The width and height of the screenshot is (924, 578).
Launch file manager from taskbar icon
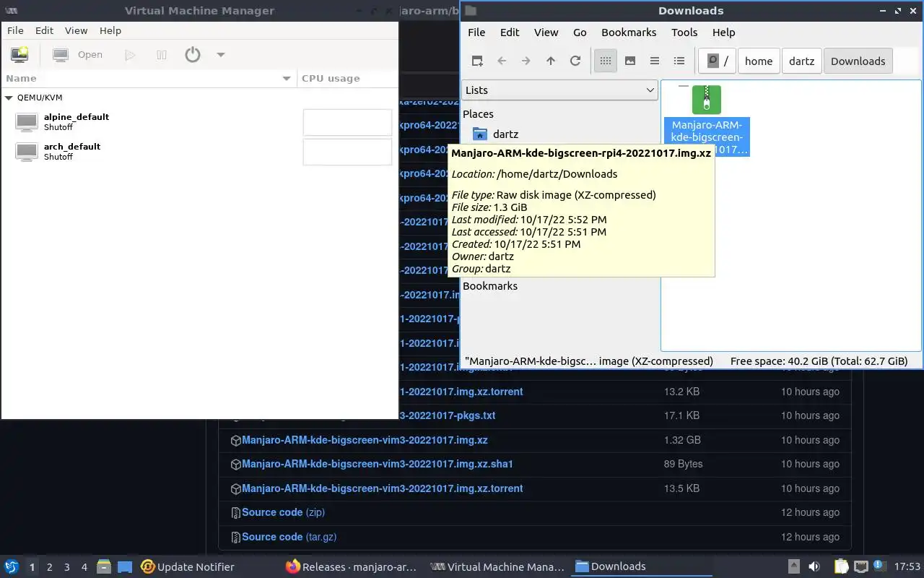point(104,567)
